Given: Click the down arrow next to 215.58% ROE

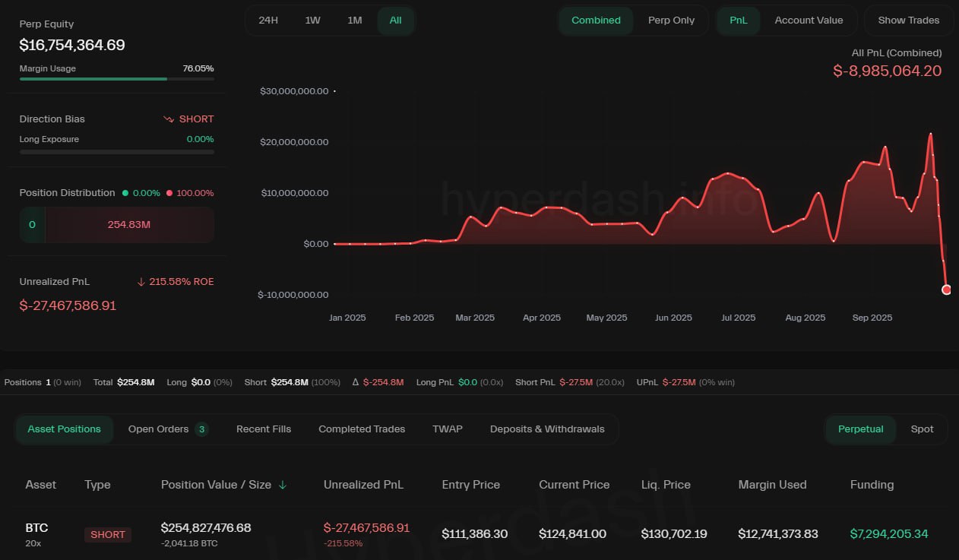Looking at the screenshot, I should (x=141, y=282).
